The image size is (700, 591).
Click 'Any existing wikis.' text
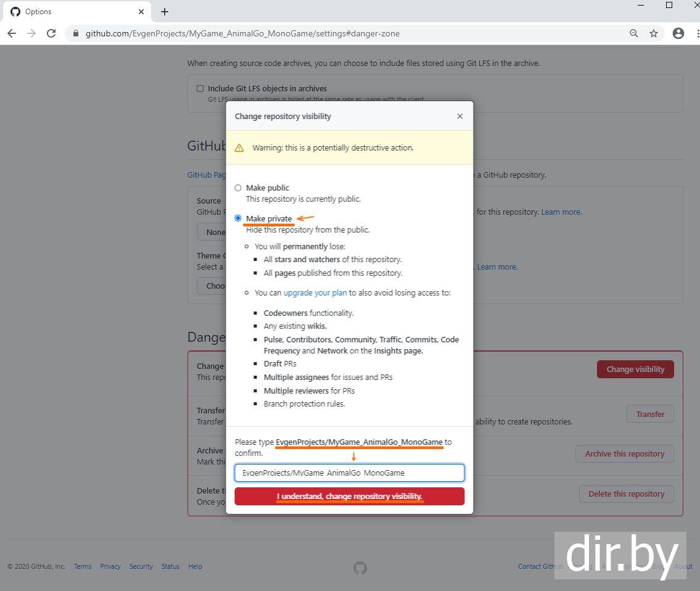click(295, 326)
